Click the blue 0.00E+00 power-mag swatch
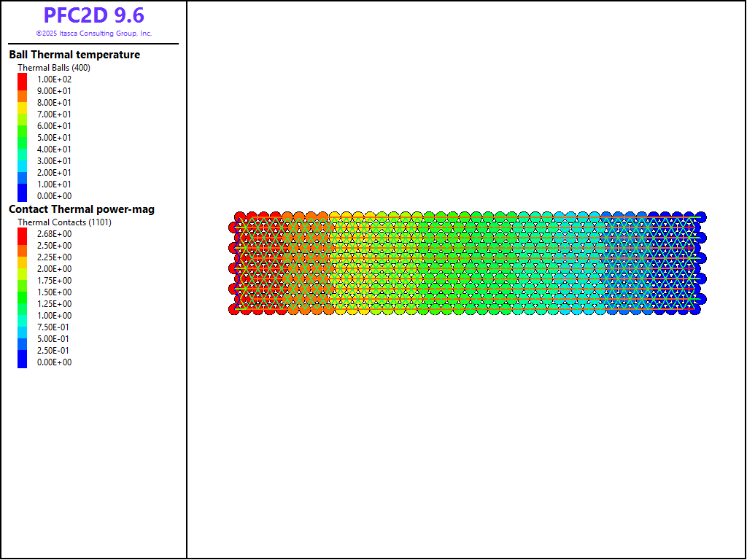 [x=23, y=362]
